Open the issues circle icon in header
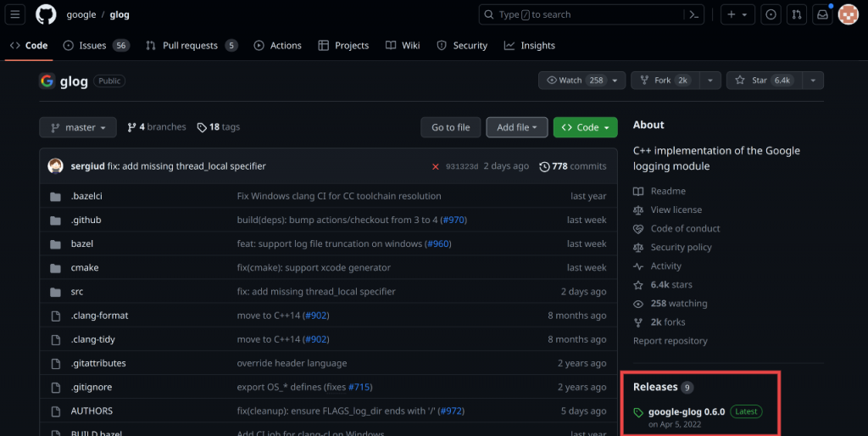Viewport: 868px width, 436px height. 771,15
